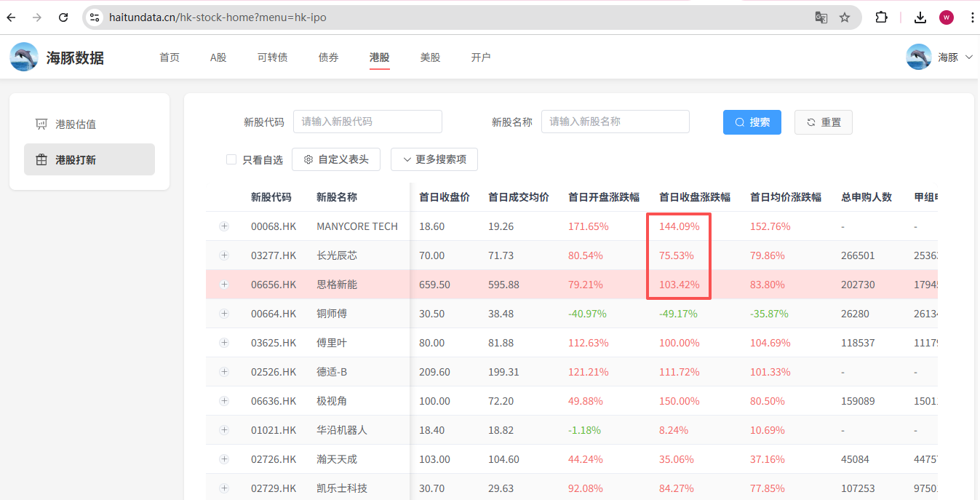Image resolution: width=980 pixels, height=500 pixels.
Task: Open the A股 nav tab
Action: pos(218,57)
